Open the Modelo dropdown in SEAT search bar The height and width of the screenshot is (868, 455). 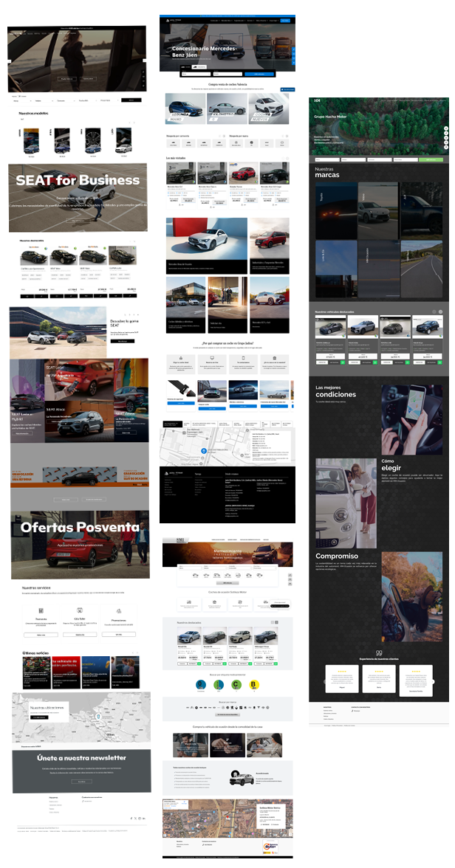44,100
